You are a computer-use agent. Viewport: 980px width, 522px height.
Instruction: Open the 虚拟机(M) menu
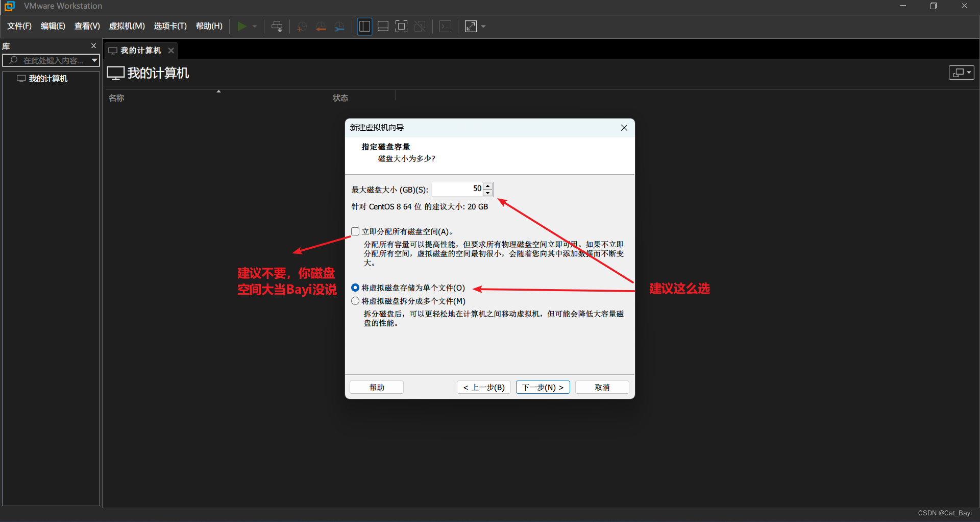127,26
